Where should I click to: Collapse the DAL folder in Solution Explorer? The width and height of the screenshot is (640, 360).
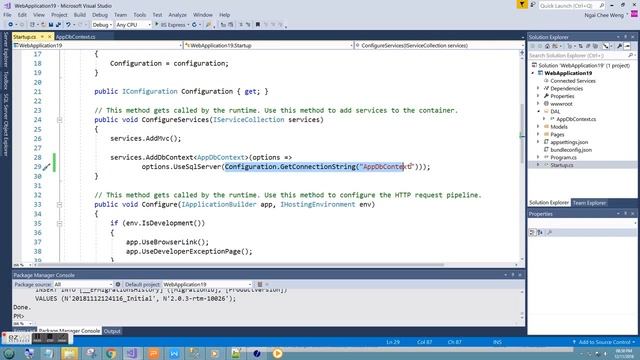(538, 111)
